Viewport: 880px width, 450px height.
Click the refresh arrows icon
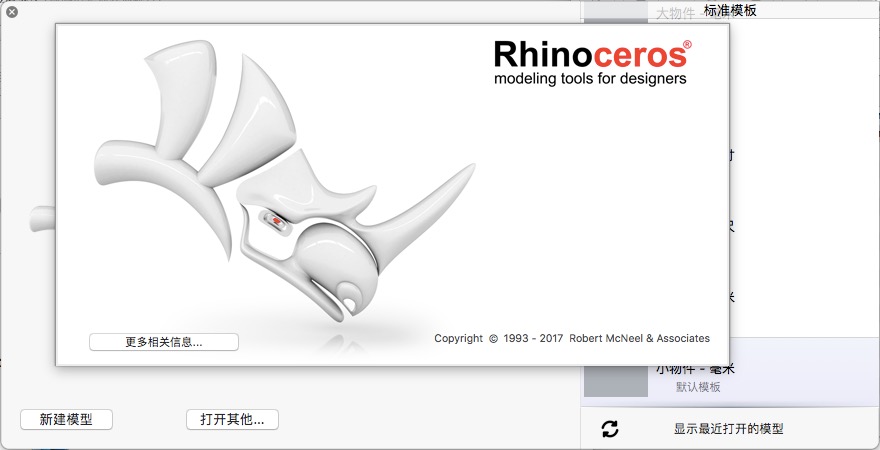(x=610, y=429)
